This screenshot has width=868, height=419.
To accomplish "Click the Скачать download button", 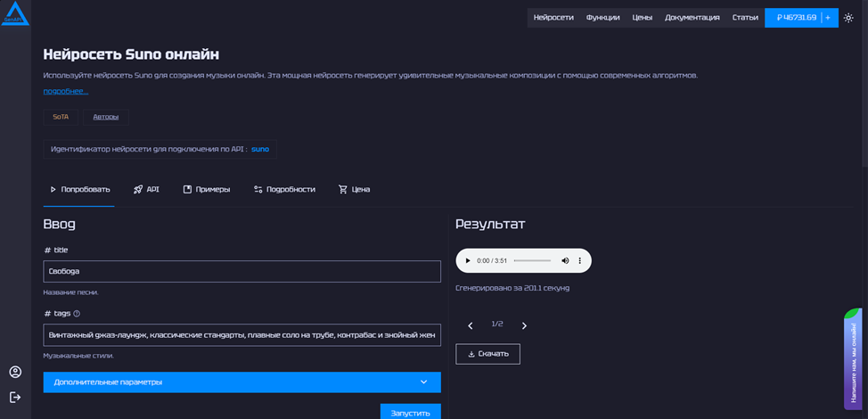I will 487,354.
